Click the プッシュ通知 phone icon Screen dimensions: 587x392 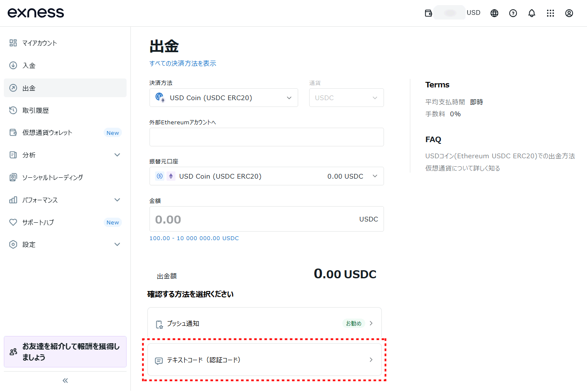click(159, 325)
